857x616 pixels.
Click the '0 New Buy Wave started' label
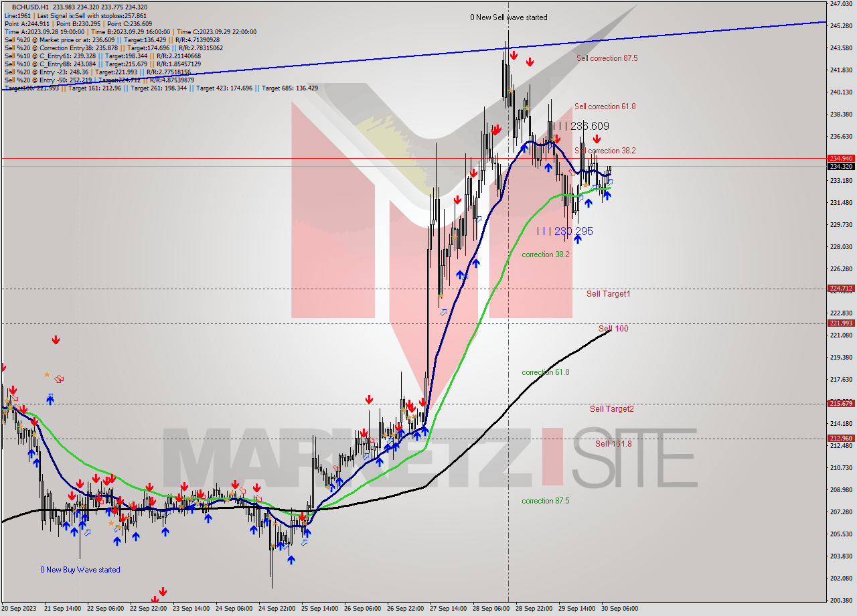coord(80,570)
